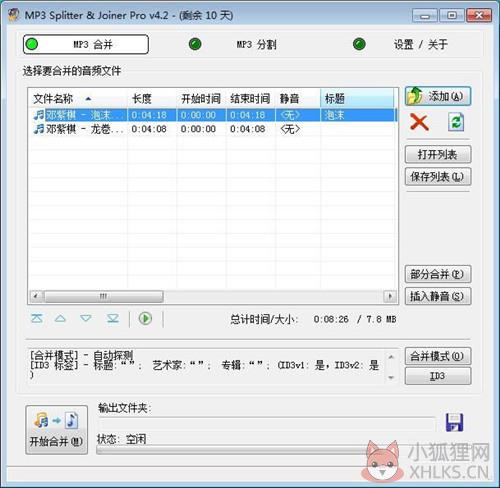Move selected file down one position
The width and height of the screenshot is (500, 488).
(x=86, y=319)
